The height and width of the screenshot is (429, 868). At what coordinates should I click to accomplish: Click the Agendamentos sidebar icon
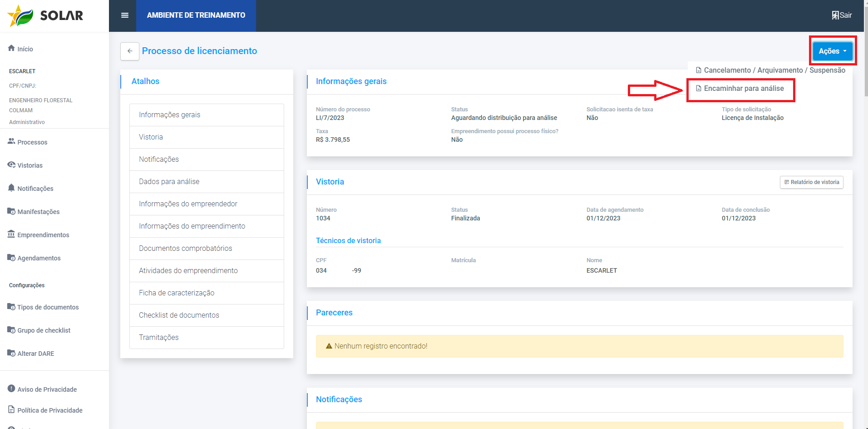point(11,257)
